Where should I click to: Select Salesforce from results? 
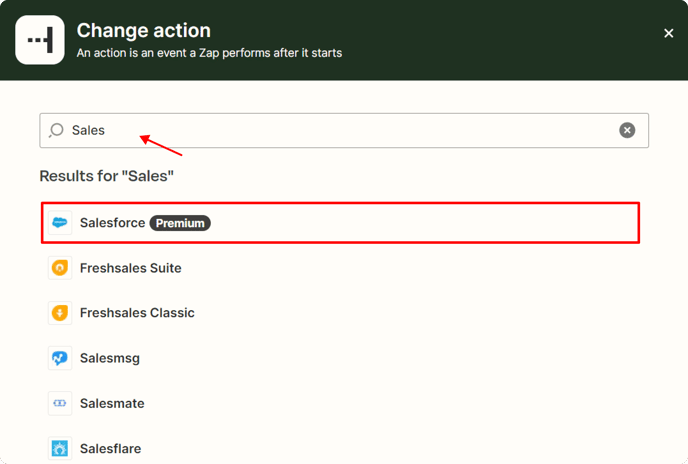tap(340, 223)
